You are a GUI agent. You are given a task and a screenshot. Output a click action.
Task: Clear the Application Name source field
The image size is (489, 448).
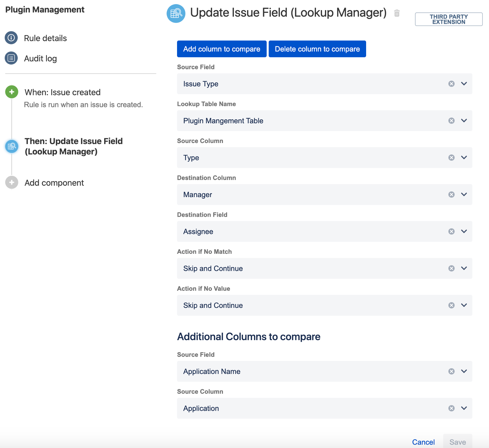click(451, 371)
